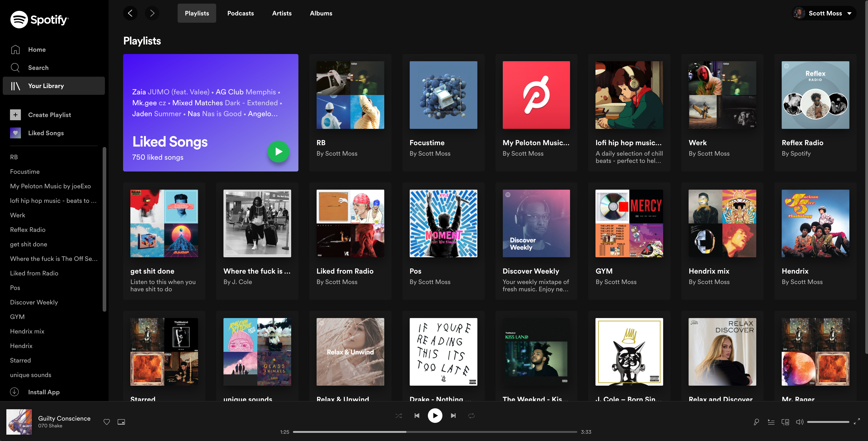Click the volume speaker icon
868x441 pixels.
800,422
